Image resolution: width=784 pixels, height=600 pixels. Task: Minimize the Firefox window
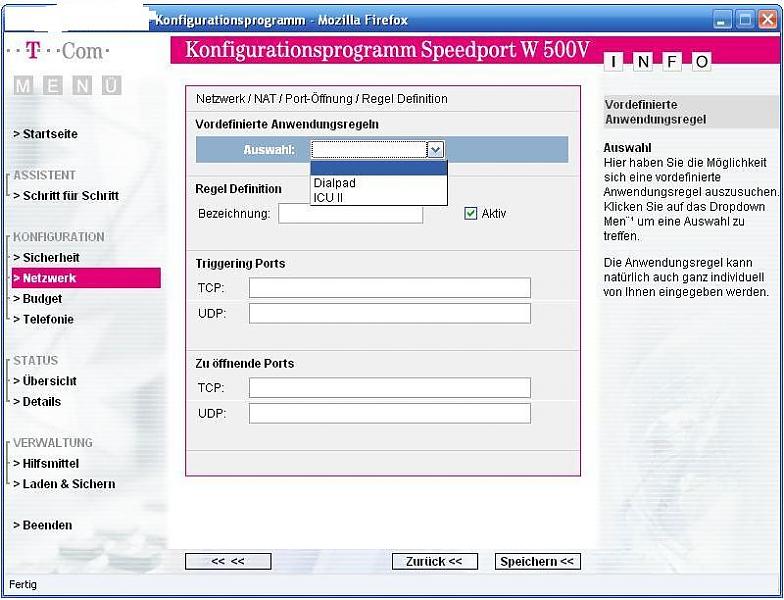click(x=722, y=20)
